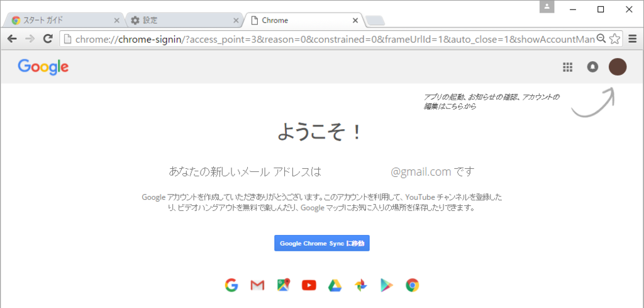644x308 pixels.
Task: Close the active Chrome tab
Action: (x=356, y=20)
